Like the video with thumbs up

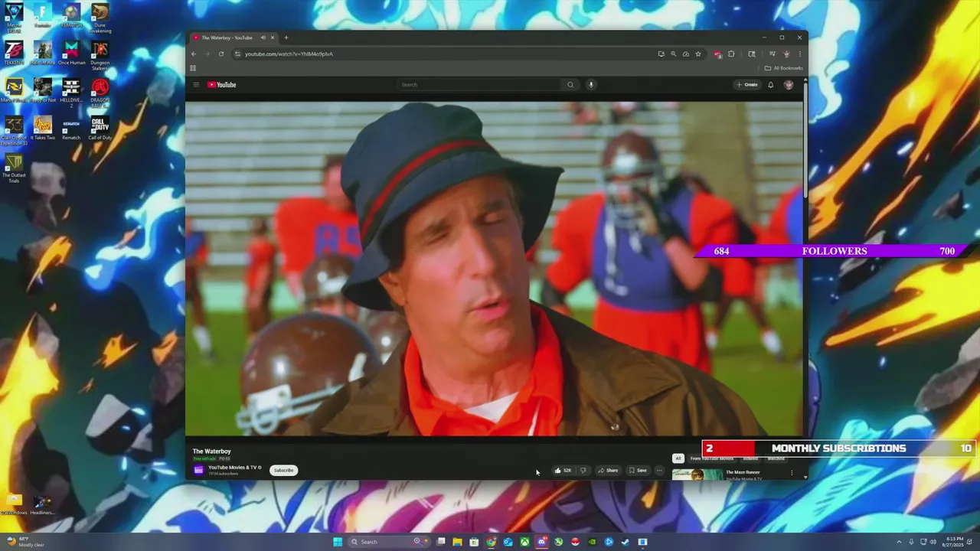point(563,471)
